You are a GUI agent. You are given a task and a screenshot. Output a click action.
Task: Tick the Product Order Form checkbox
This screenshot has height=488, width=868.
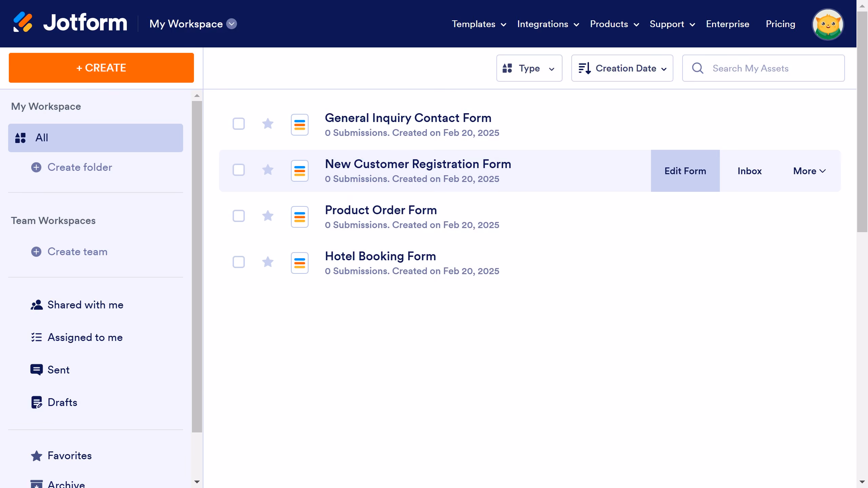click(239, 216)
